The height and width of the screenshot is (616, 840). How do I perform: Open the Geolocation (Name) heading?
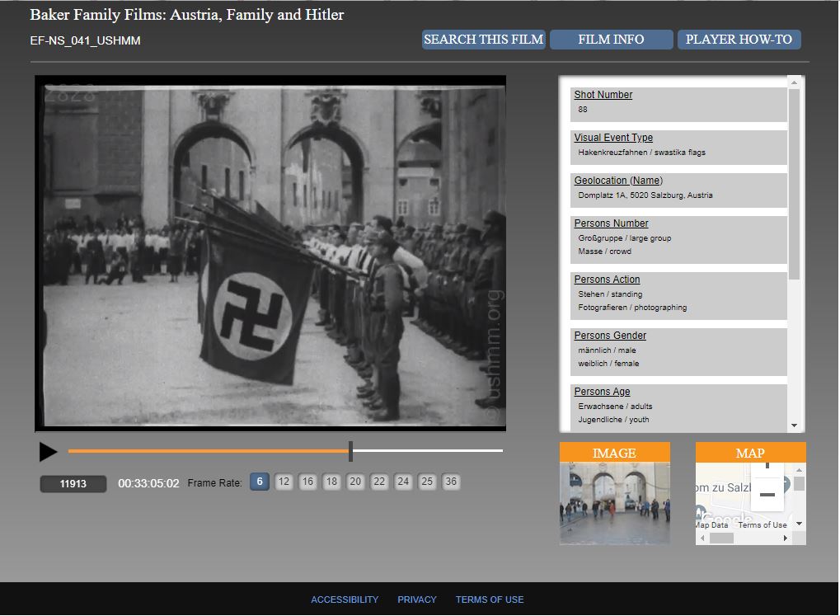click(618, 181)
